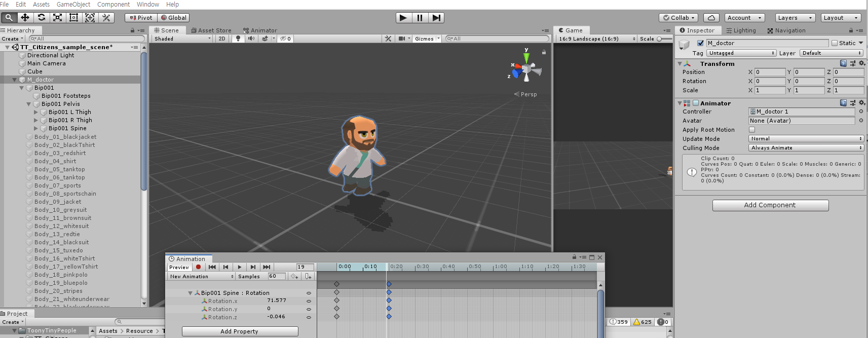Toggle M_doctor active checkbox
Viewport: 868px width, 338px height.
point(700,43)
